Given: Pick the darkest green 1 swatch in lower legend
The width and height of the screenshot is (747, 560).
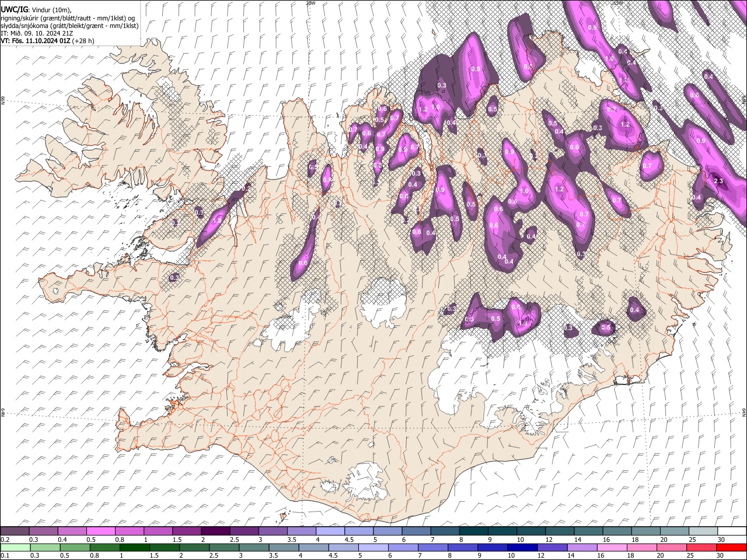Looking at the screenshot, I should (135, 547).
